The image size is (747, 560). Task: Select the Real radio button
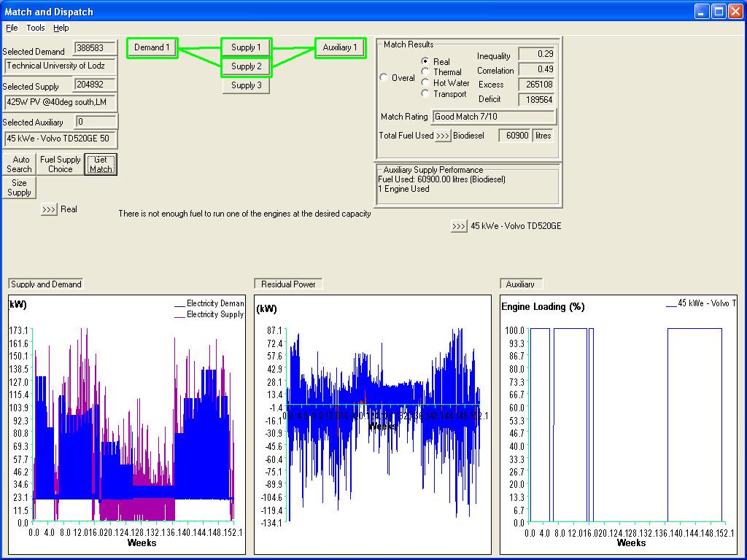[425, 61]
